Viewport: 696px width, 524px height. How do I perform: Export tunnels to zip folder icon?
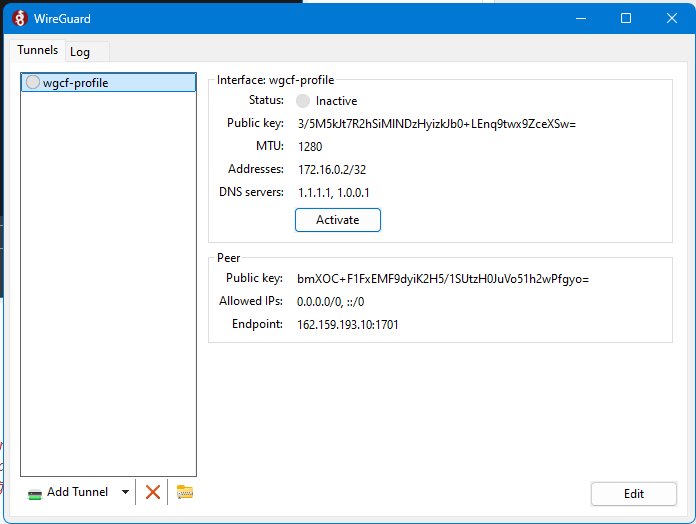click(x=185, y=492)
